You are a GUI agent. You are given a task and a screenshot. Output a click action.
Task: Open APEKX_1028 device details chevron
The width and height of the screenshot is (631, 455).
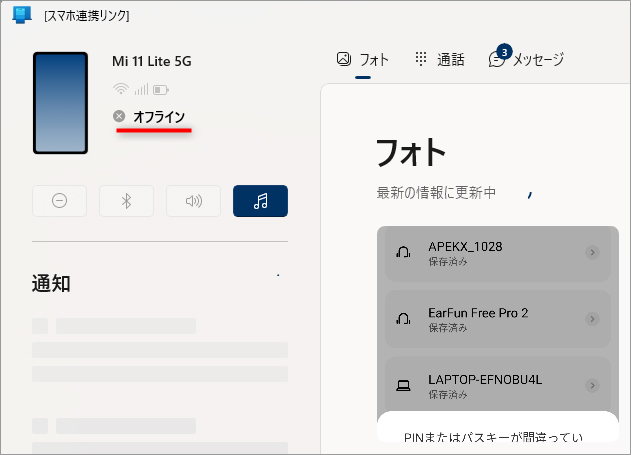coord(592,252)
